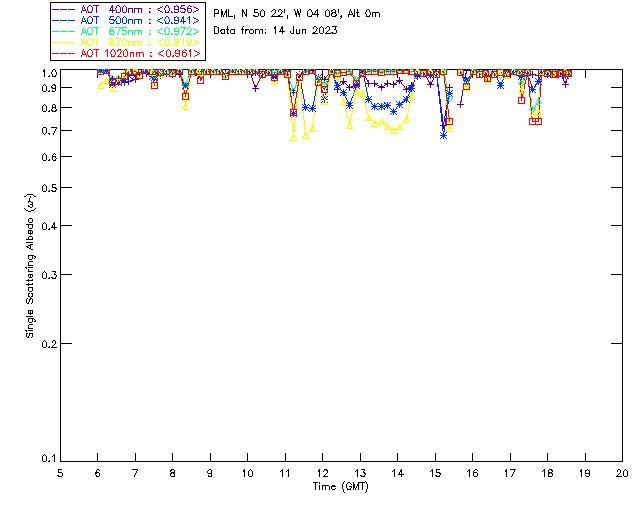Click the PML station location text

pos(297,14)
